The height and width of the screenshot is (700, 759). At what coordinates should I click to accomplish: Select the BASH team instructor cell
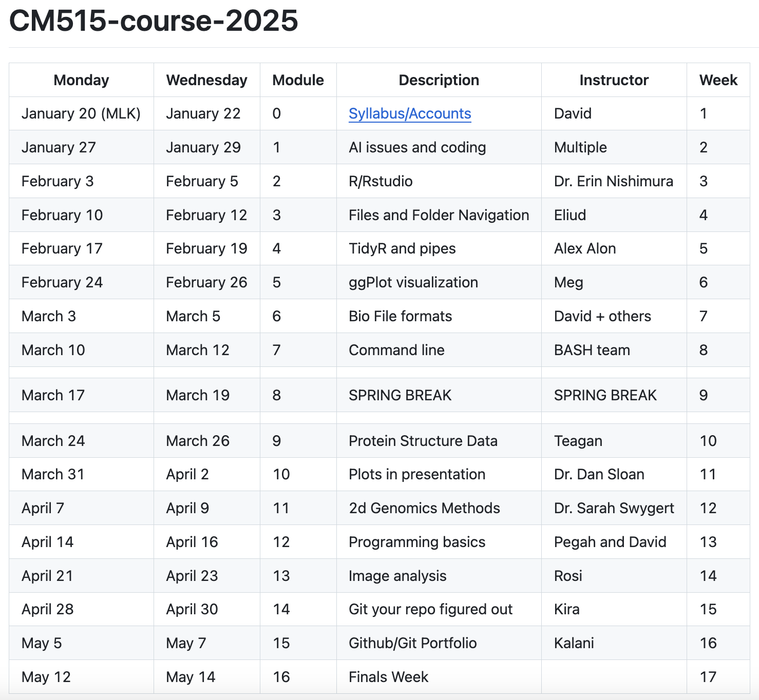click(592, 350)
